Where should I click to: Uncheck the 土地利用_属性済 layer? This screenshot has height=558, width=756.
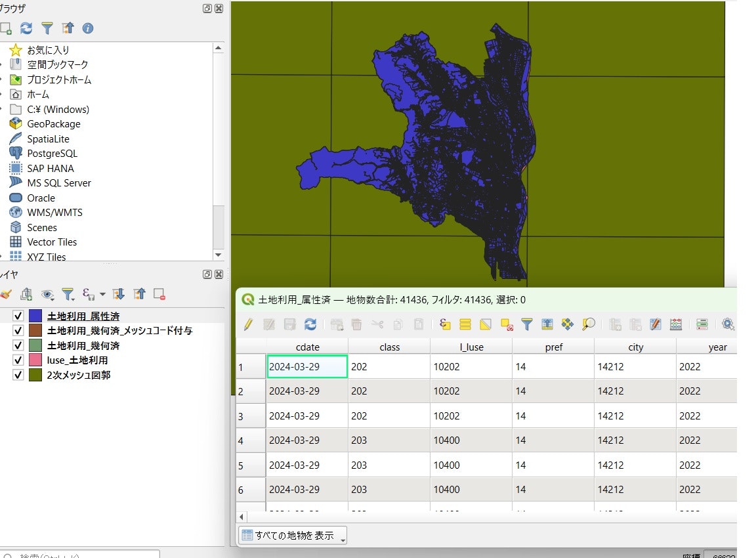(18, 316)
